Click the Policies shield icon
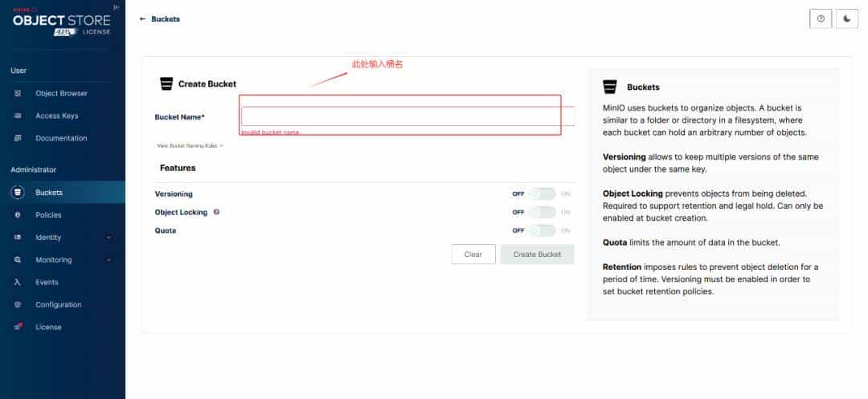The height and width of the screenshot is (399, 868). (18, 215)
